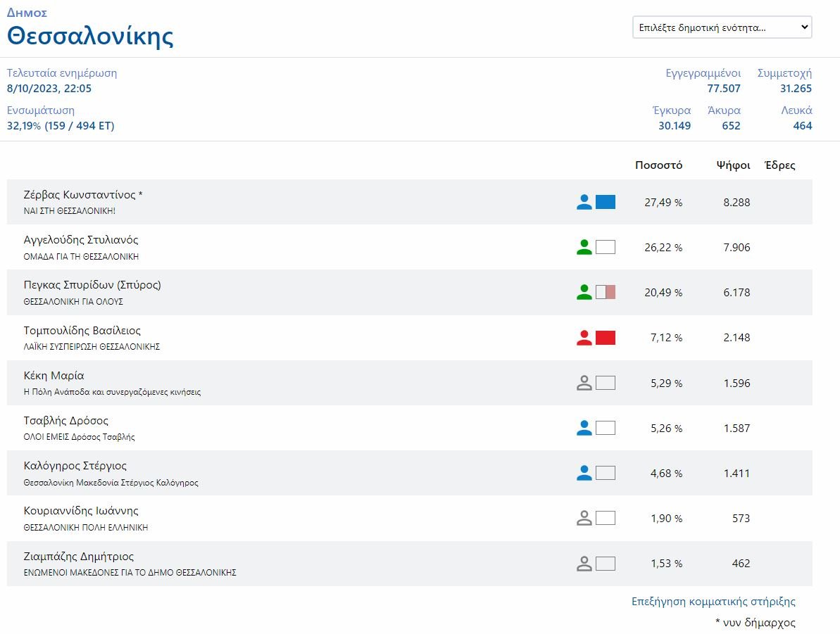Click percentage value 5,29 %

666,383
